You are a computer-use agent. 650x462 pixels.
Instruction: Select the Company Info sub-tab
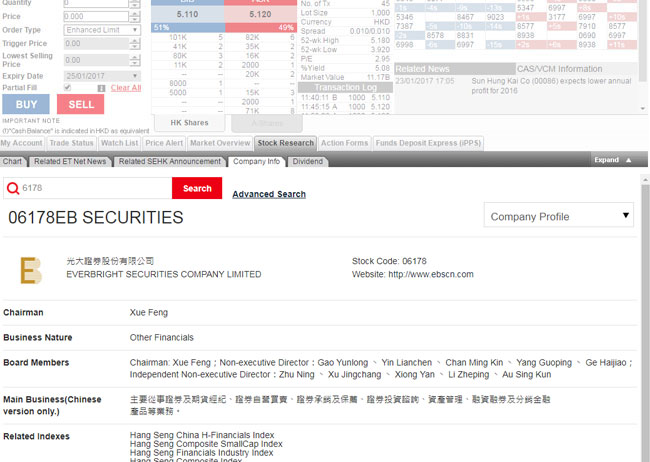point(256,161)
